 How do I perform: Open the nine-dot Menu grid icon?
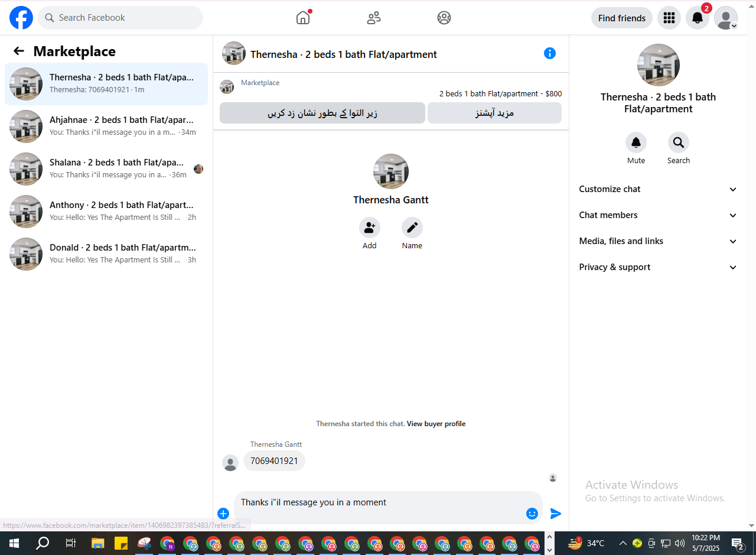(x=669, y=18)
